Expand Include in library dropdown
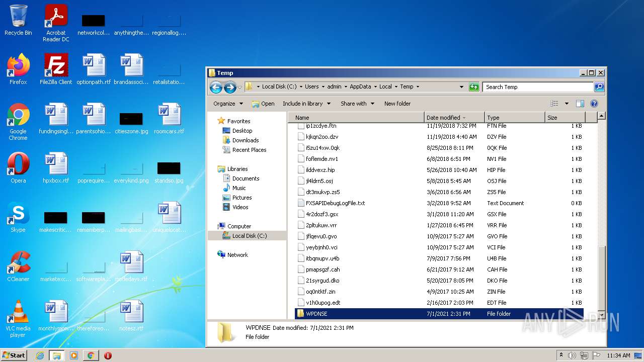The height and width of the screenshot is (362, 644). [x=306, y=104]
